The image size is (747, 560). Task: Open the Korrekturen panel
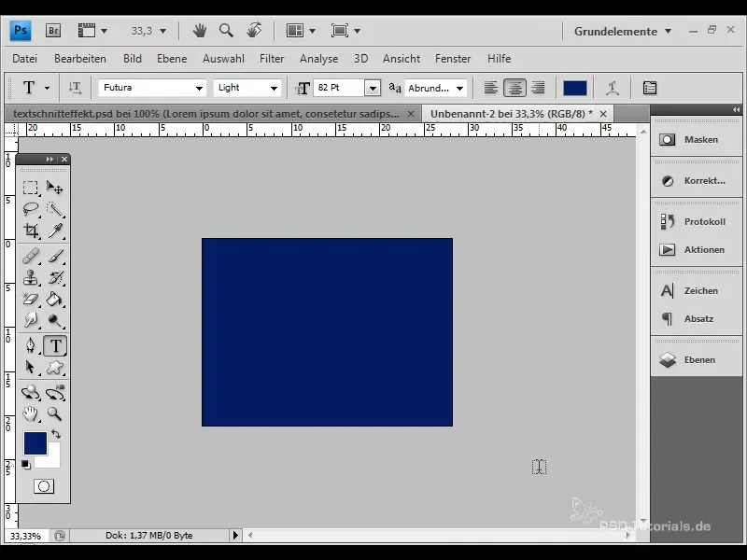696,180
